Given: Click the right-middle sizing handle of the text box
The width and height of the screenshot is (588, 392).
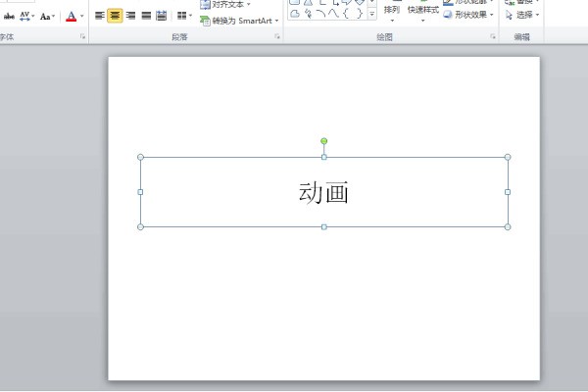Looking at the screenshot, I should 508,192.
